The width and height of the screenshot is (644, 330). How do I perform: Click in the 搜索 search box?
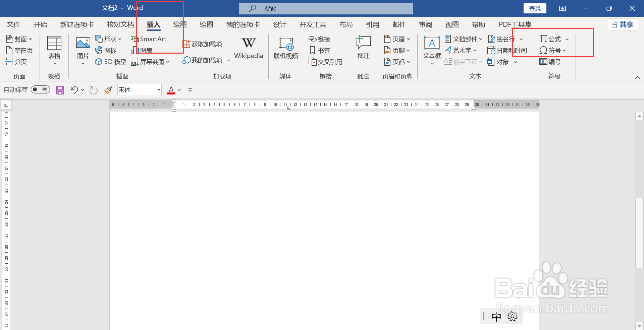point(326,8)
